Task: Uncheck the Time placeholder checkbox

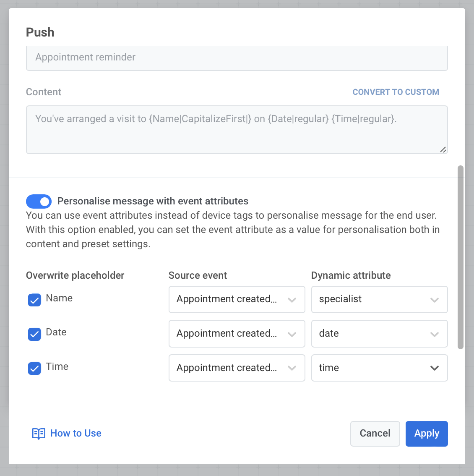Action: (x=34, y=368)
